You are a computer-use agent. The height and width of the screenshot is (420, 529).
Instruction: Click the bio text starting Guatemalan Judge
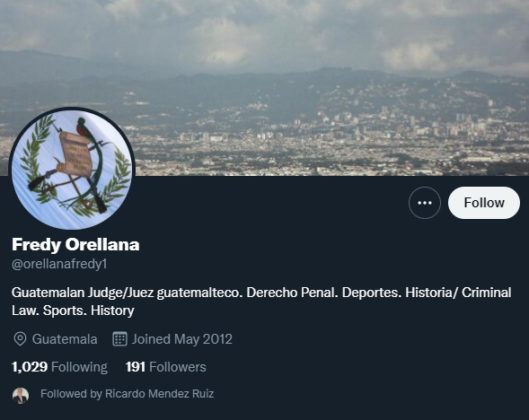pos(261,301)
